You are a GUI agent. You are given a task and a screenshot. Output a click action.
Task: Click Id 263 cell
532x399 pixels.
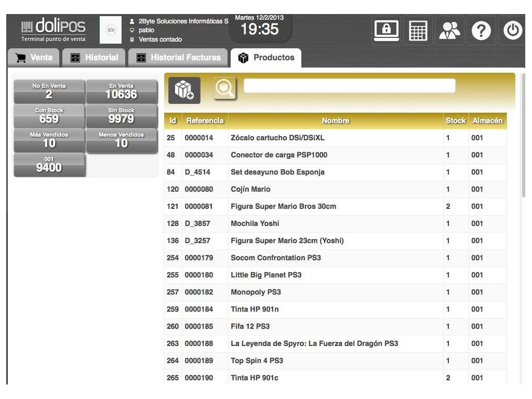(172, 343)
